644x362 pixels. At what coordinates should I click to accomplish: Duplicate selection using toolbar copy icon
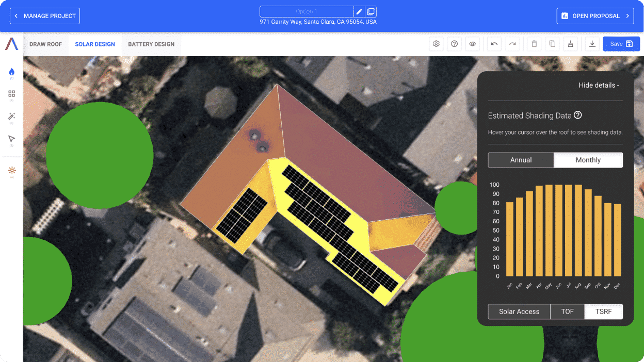pyautogui.click(x=552, y=44)
